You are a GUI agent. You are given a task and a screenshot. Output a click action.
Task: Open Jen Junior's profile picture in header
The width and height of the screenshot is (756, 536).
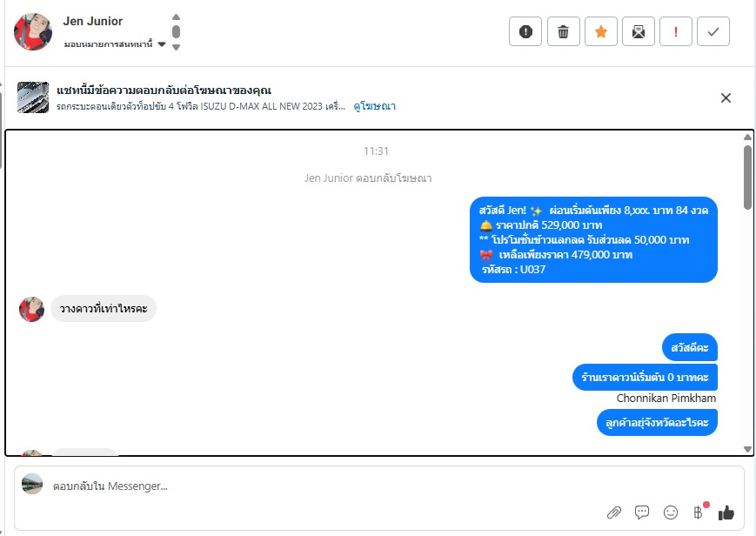[33, 32]
